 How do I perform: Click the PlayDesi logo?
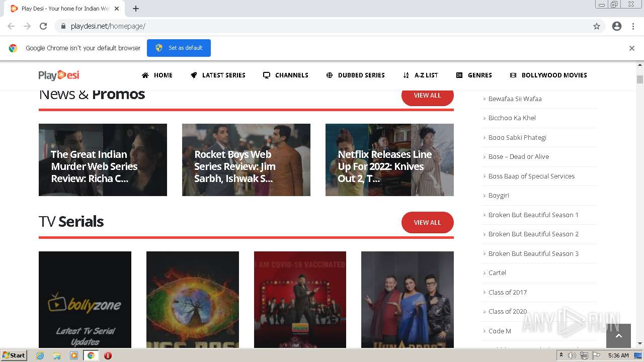(x=59, y=75)
